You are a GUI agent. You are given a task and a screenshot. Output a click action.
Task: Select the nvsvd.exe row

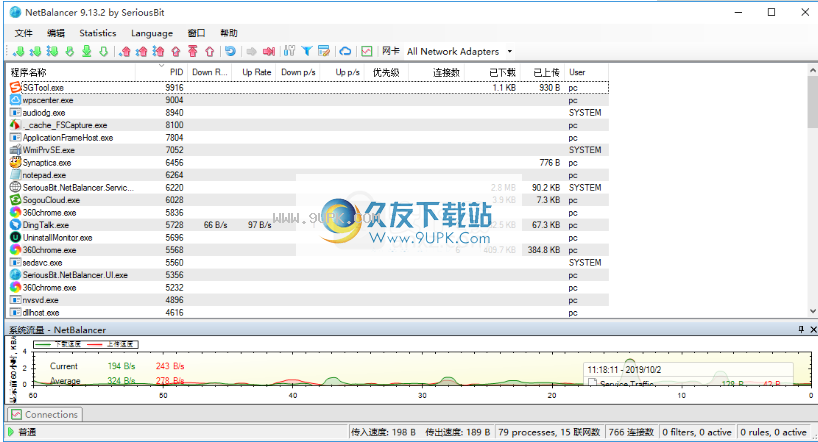[x=309, y=300]
